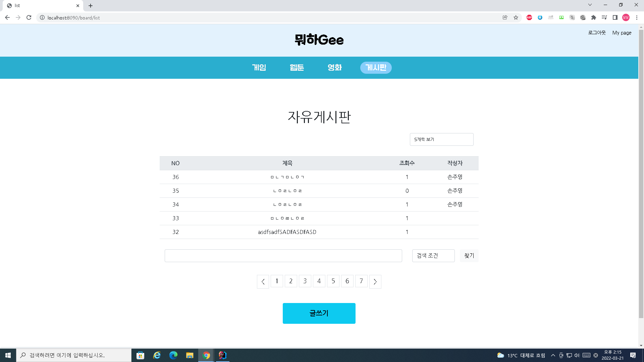Launch IntelliJ IDEA from the taskbar

click(222, 355)
